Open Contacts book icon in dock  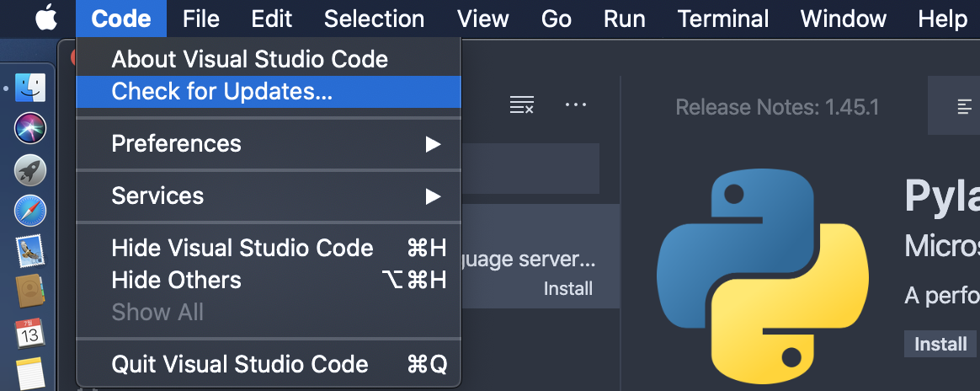tap(30, 291)
